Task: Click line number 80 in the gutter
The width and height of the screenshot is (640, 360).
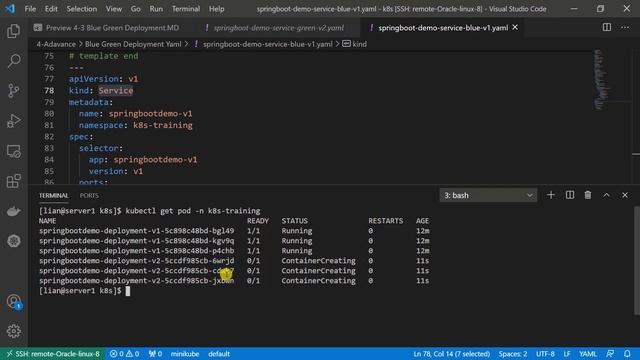Action: [49, 113]
